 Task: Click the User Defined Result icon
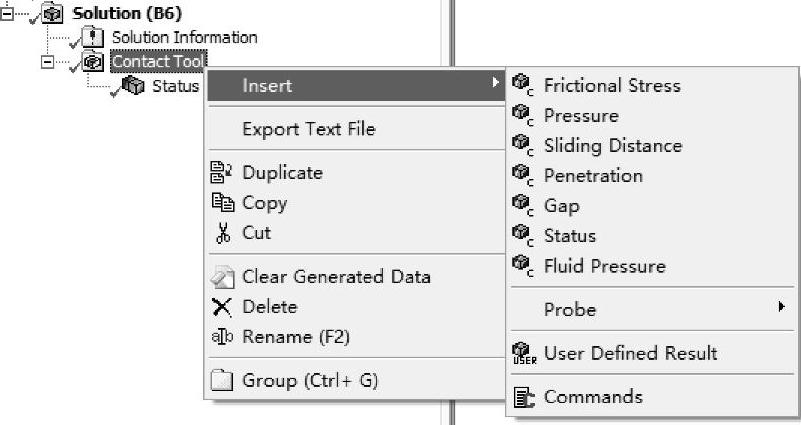524,354
